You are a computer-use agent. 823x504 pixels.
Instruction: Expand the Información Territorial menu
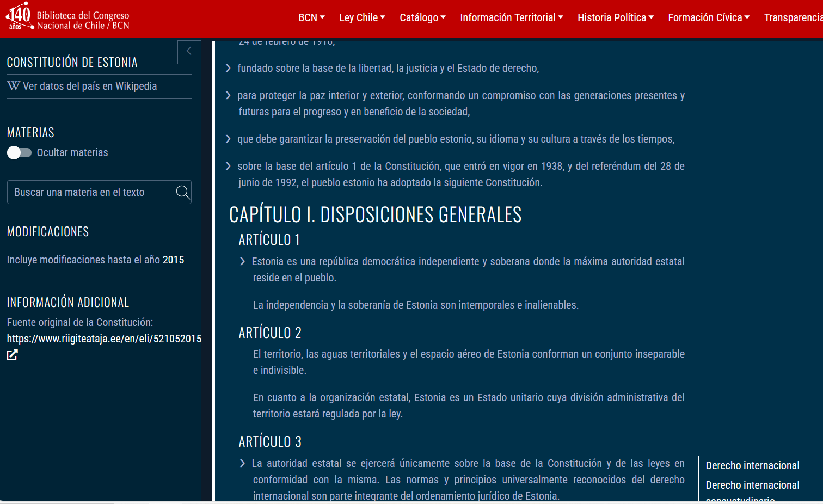point(512,17)
